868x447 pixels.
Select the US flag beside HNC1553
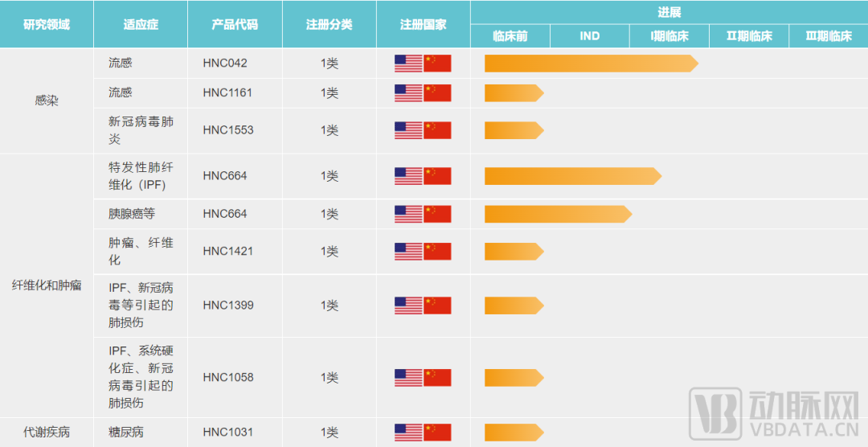coord(408,130)
